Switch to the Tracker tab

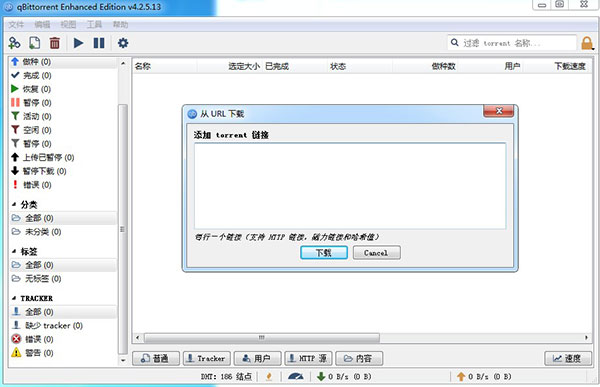click(207, 358)
